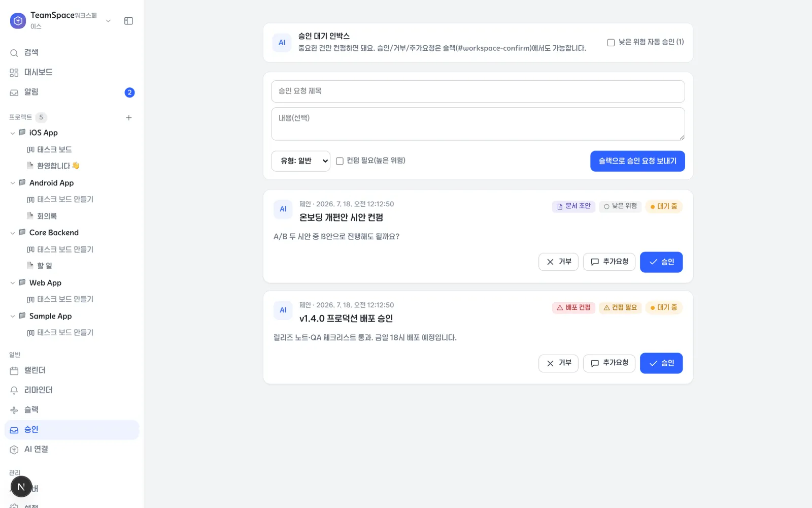This screenshot has width=812, height=508.
Task: Open 회의록 page under Android App
Action: [42, 216]
